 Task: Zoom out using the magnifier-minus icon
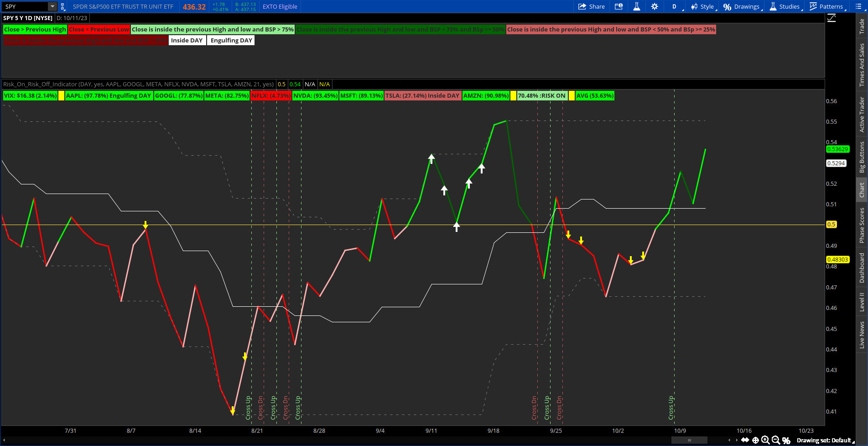pos(775,440)
